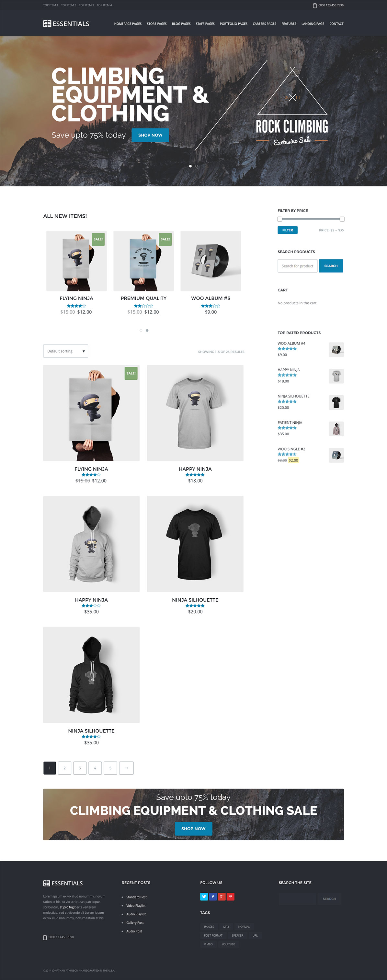Open the Landing Page menu item
The image size is (387, 980).
point(313,24)
